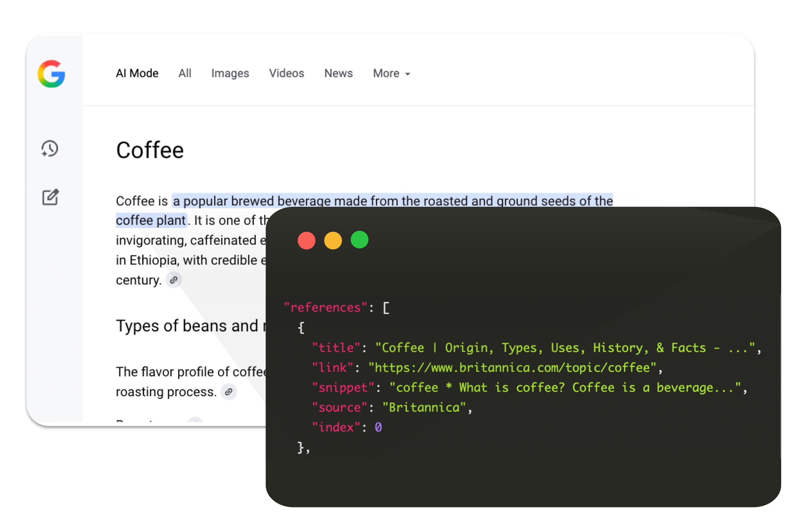
Task: Click the new chat compose icon
Action: [x=50, y=197]
